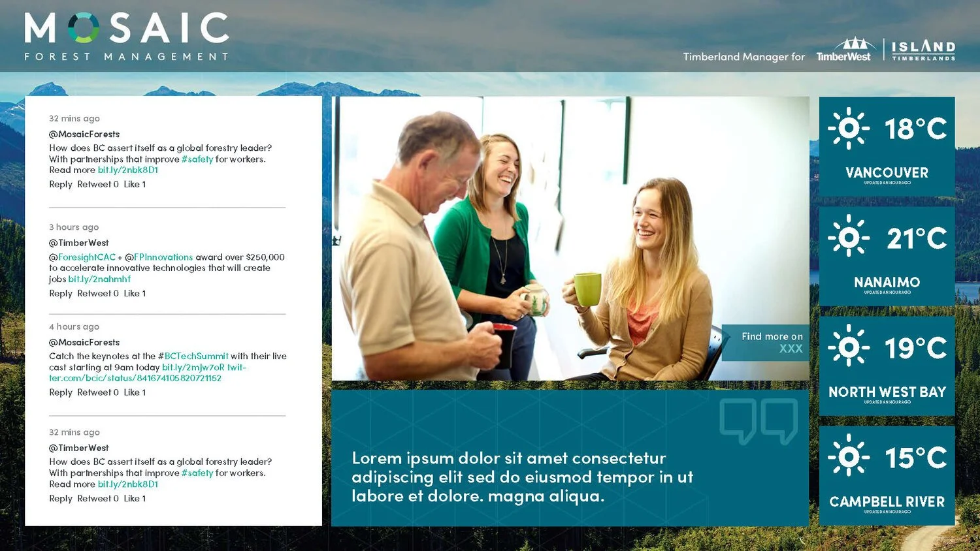Select the quotation marks icon above Lorem ipsum text
Viewport: 980px width, 551px height.
(x=760, y=420)
